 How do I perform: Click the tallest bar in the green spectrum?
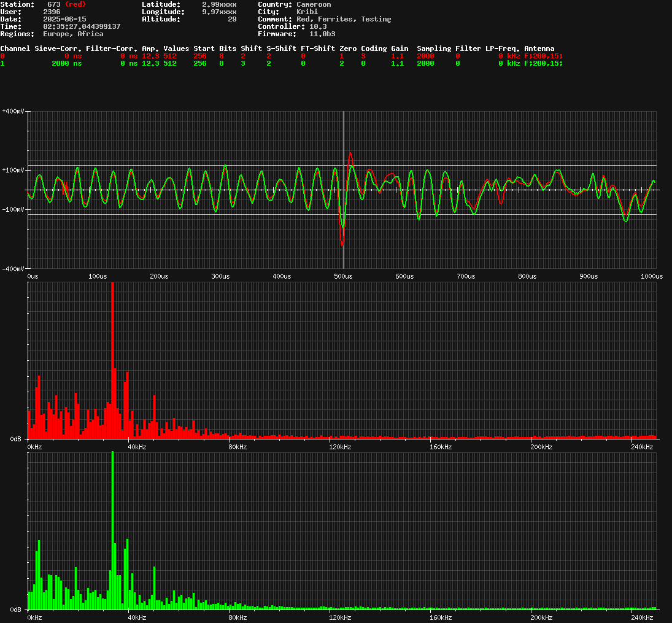pos(112,530)
